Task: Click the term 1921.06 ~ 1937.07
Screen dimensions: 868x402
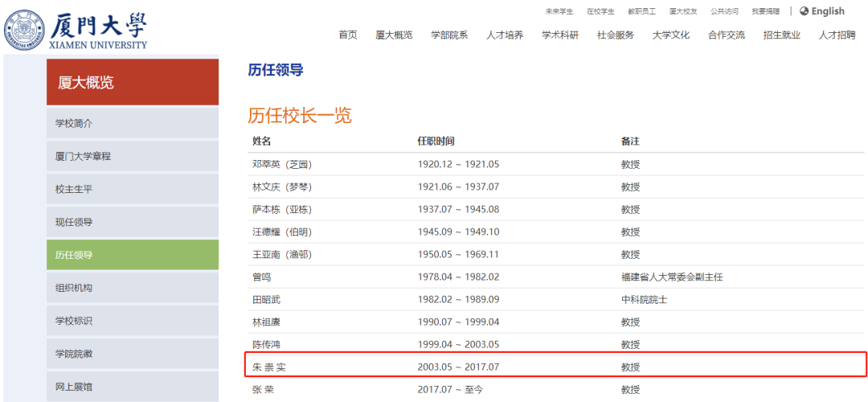Action: point(458,187)
